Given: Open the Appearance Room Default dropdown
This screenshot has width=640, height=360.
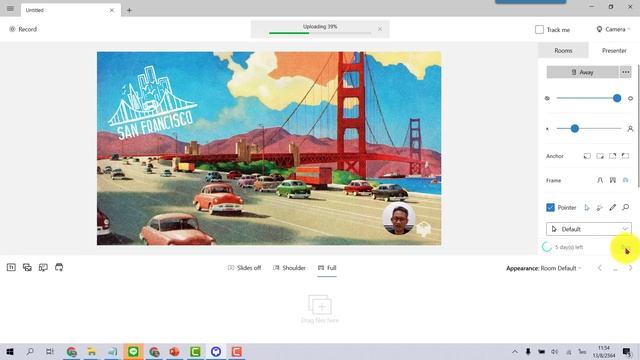Looking at the screenshot, I should (544, 268).
